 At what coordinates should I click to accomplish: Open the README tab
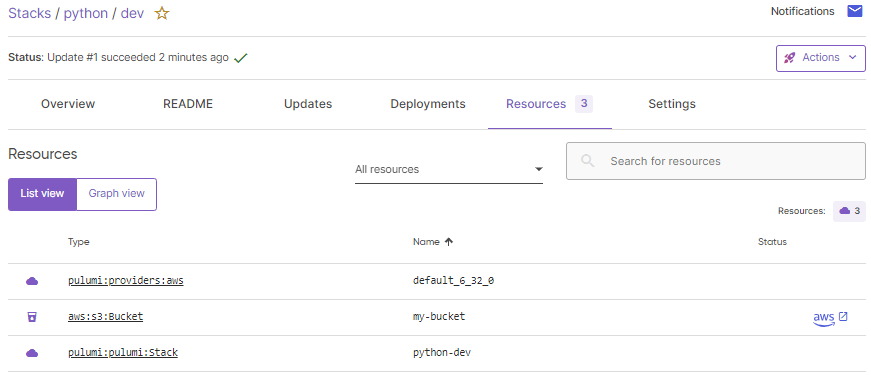click(x=188, y=104)
